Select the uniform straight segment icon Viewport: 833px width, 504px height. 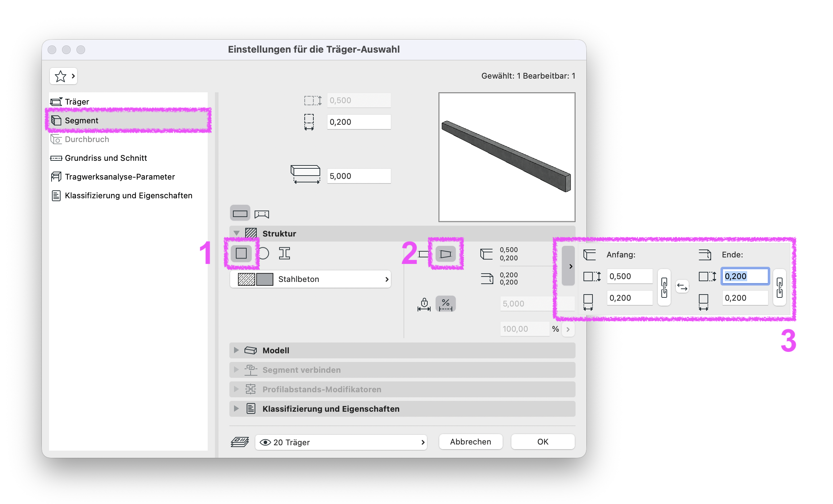pos(423,254)
